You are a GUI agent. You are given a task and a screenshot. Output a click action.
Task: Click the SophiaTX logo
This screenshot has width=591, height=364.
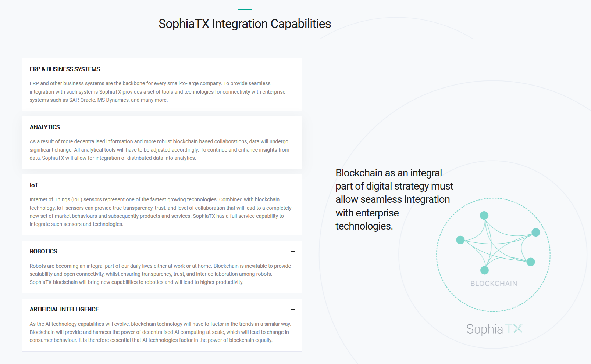pyautogui.click(x=494, y=329)
